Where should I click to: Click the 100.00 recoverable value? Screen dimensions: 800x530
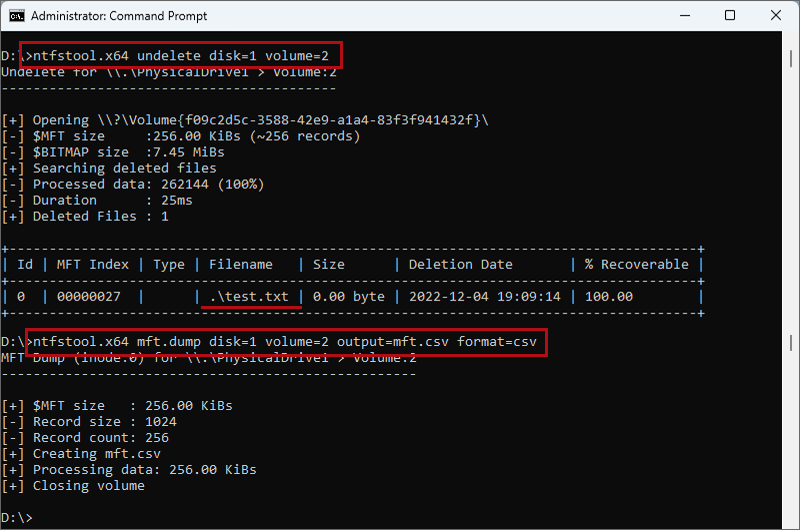pyautogui.click(x=609, y=296)
